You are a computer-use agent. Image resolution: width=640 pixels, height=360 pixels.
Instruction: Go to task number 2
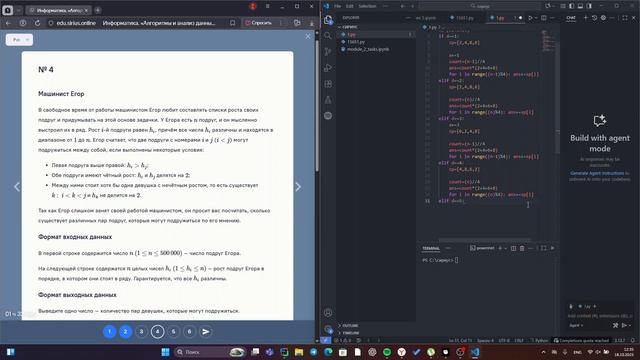click(x=125, y=332)
